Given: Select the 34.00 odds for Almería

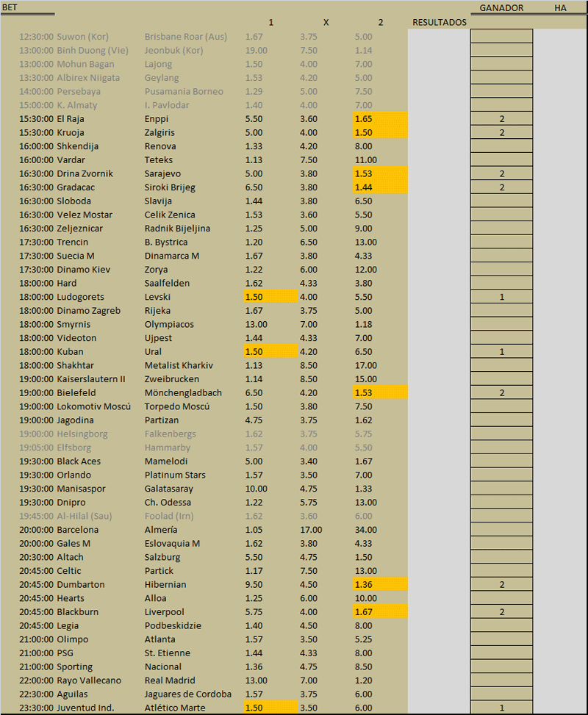Looking at the screenshot, I should (x=366, y=529).
